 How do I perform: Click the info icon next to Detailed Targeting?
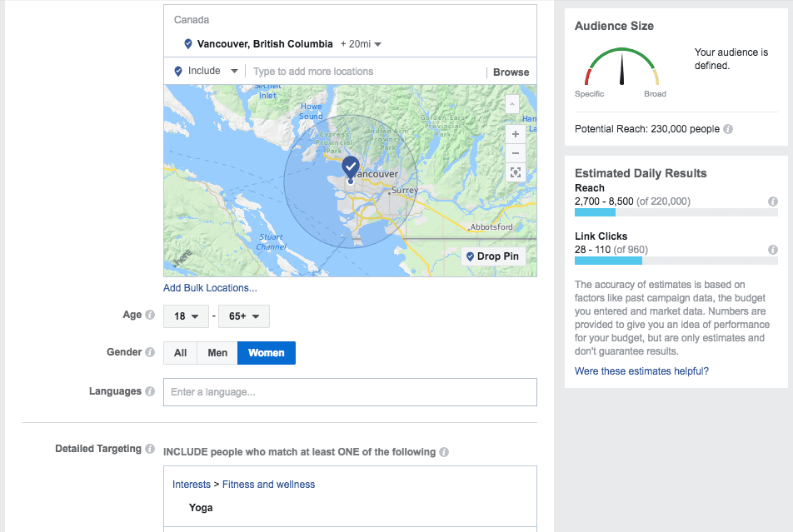[x=150, y=449]
